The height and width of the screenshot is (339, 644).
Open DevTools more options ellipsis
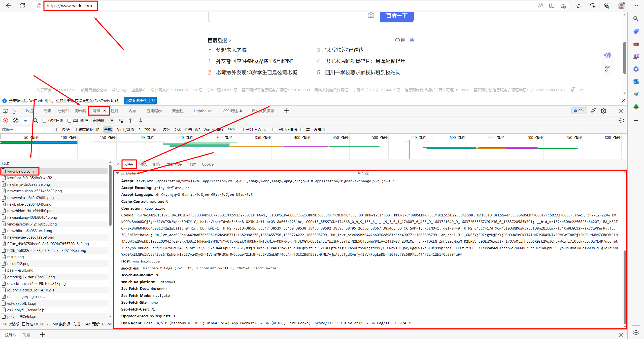tap(613, 111)
